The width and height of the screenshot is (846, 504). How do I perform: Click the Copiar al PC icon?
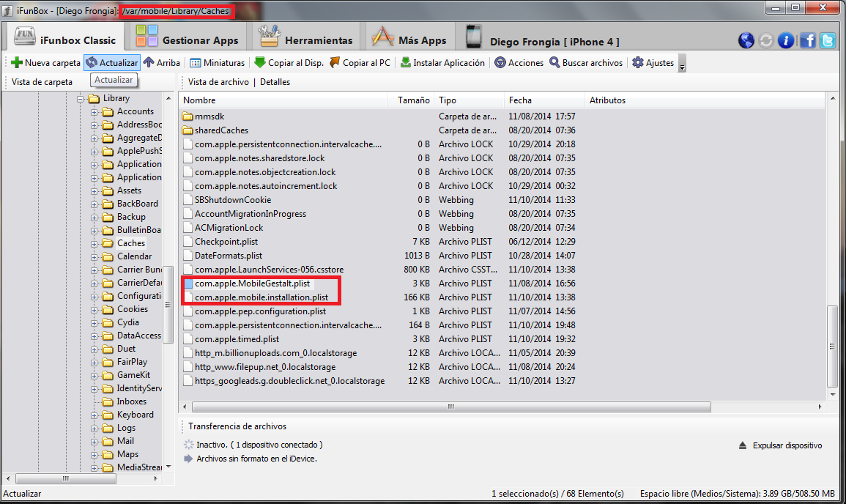click(x=335, y=63)
